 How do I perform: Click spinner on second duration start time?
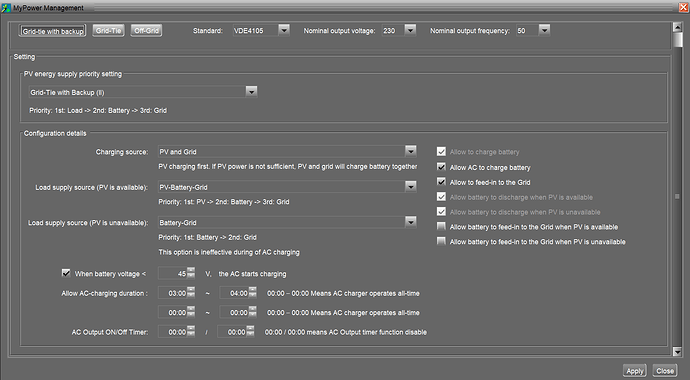[191, 312]
